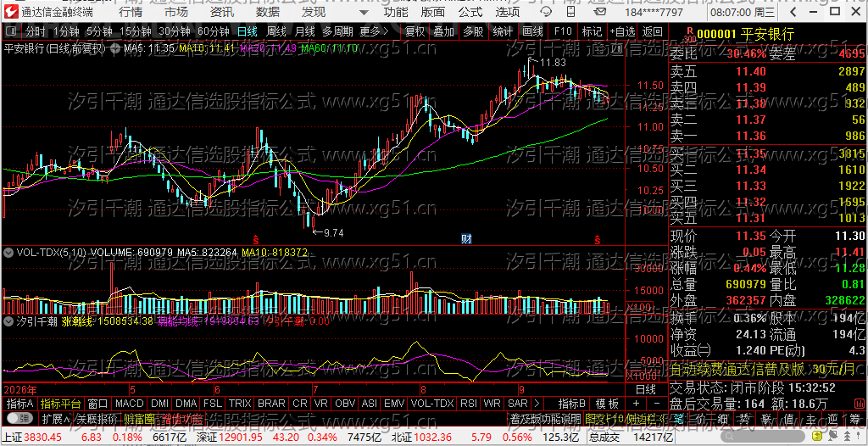Open the 更多 periods dropdown
868x446 pixels.
coord(374,31)
